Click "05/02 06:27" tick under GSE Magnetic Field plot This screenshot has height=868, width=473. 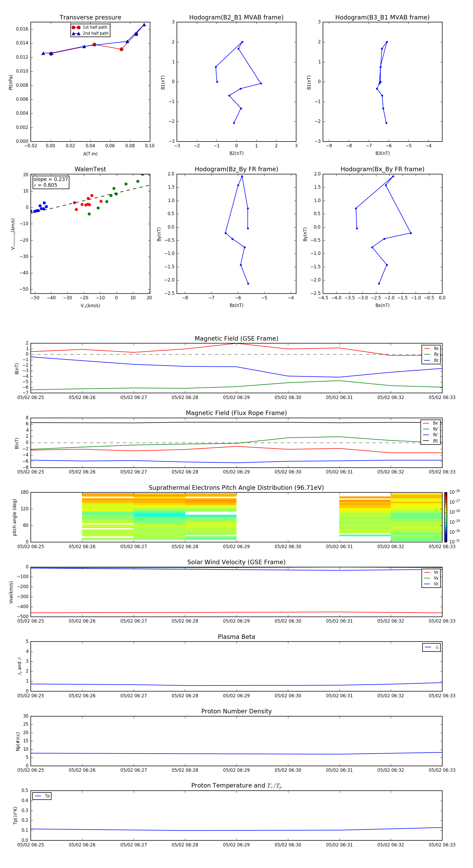point(134,397)
